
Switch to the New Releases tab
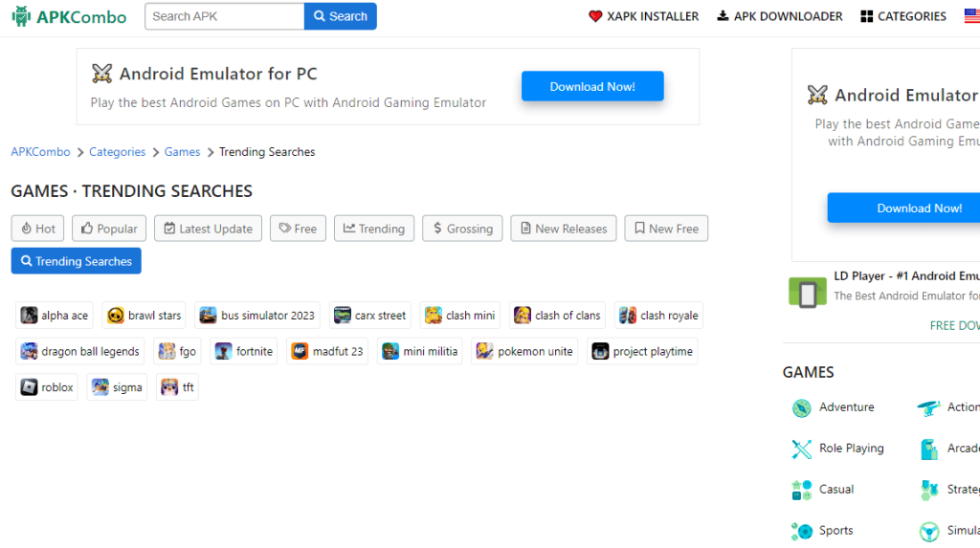pyautogui.click(x=563, y=229)
